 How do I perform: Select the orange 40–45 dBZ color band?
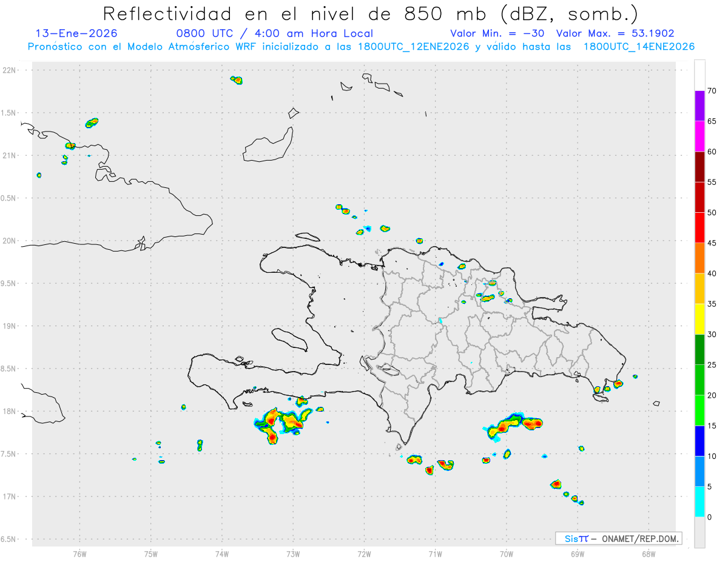[699, 258]
